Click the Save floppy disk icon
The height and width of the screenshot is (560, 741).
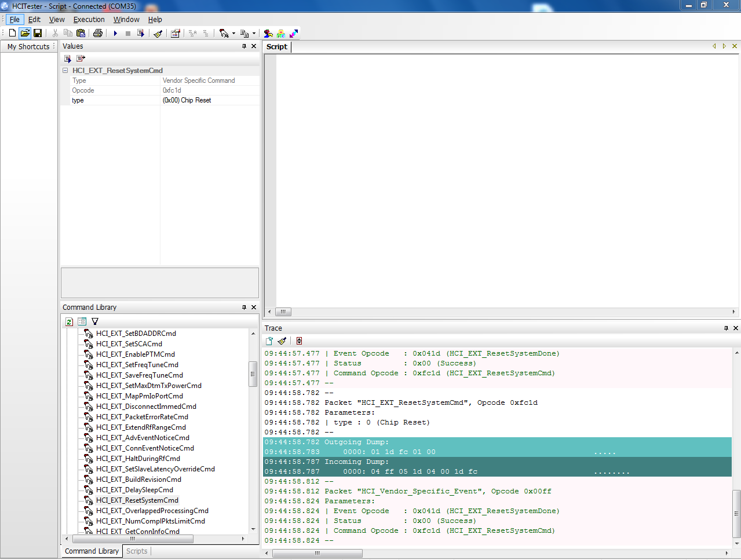[38, 33]
